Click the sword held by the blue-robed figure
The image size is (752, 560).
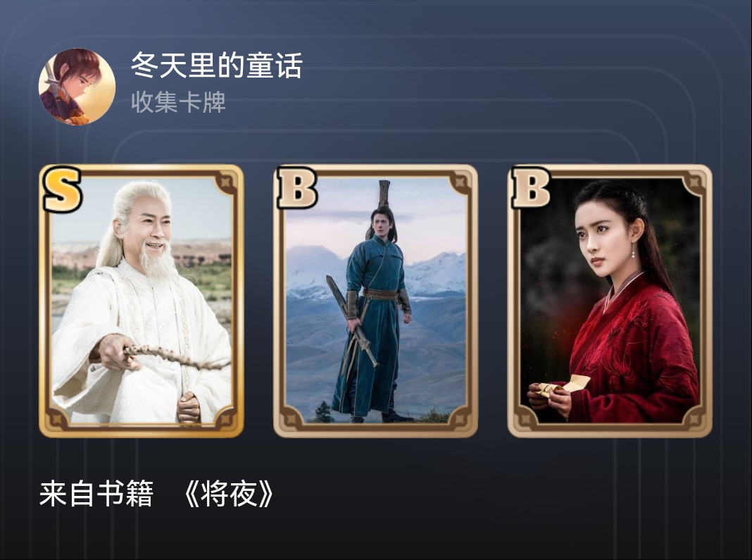(351, 321)
